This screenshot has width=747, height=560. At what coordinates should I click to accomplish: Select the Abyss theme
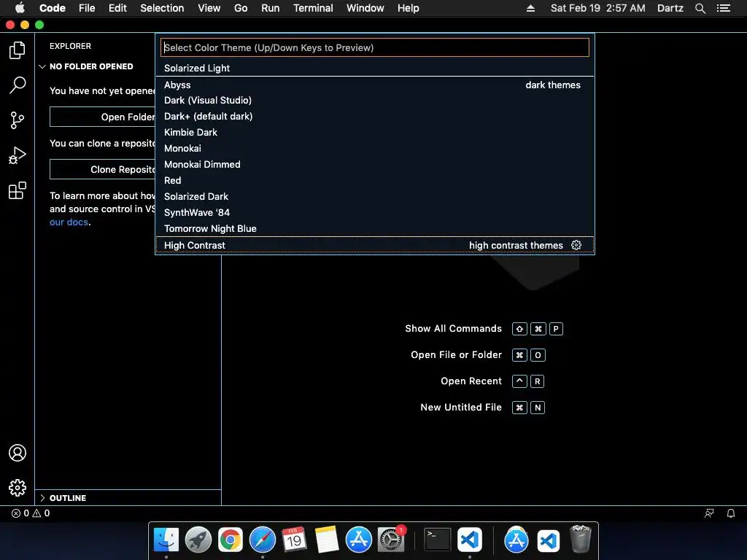click(x=374, y=85)
